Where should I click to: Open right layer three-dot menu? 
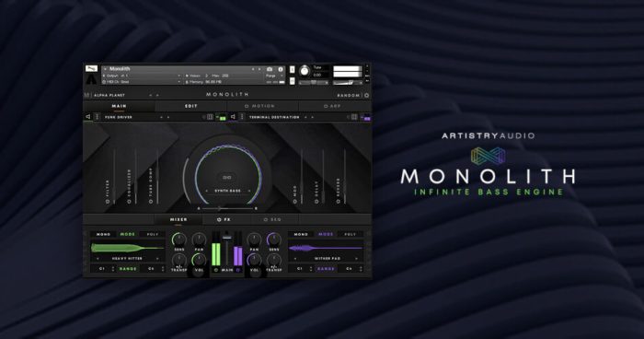pos(242,117)
